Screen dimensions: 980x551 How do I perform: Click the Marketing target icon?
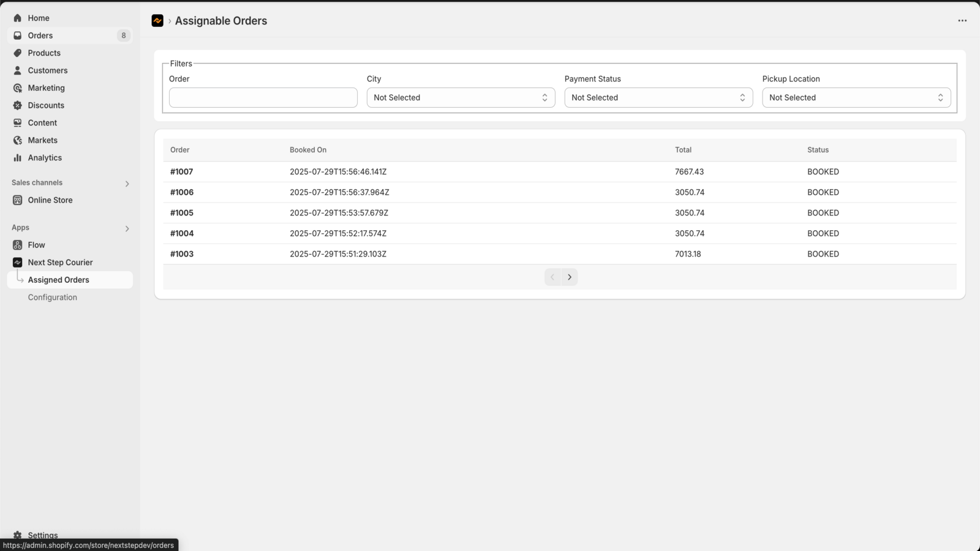pos(17,88)
